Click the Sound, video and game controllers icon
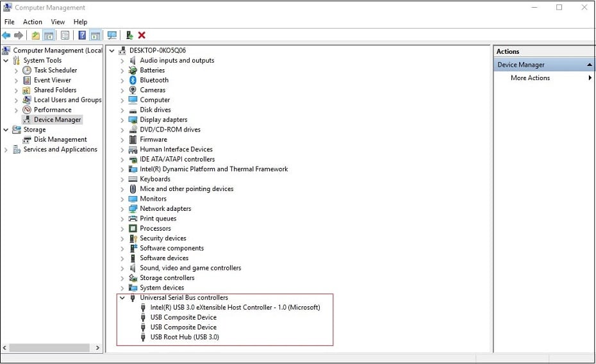Viewport: 596px width, 364px height. coord(133,268)
